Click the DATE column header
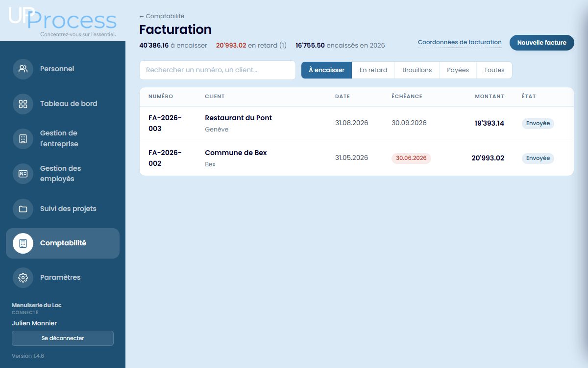The image size is (588, 368). 343,97
